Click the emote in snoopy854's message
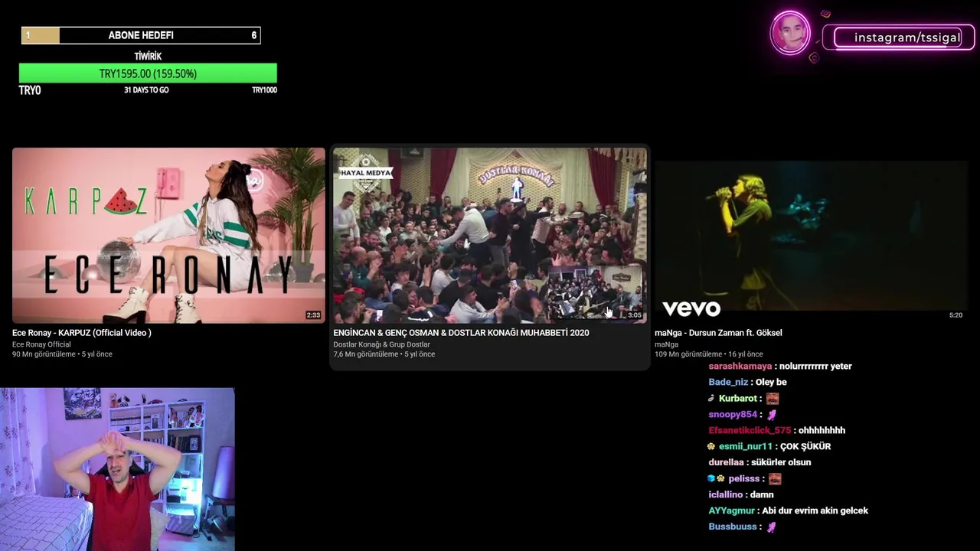Viewport: 980px width, 551px height. tap(772, 415)
